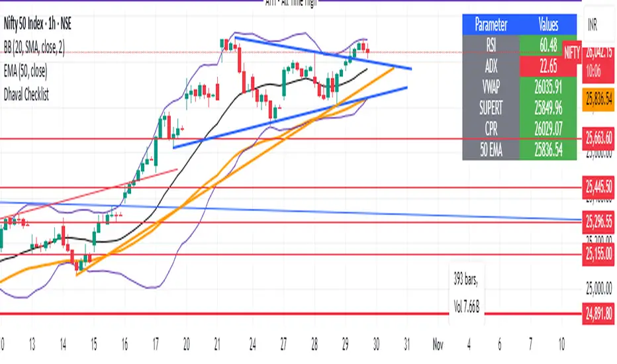Click the ADX parameter label
This screenshot has height=364, width=617.
coord(491,66)
